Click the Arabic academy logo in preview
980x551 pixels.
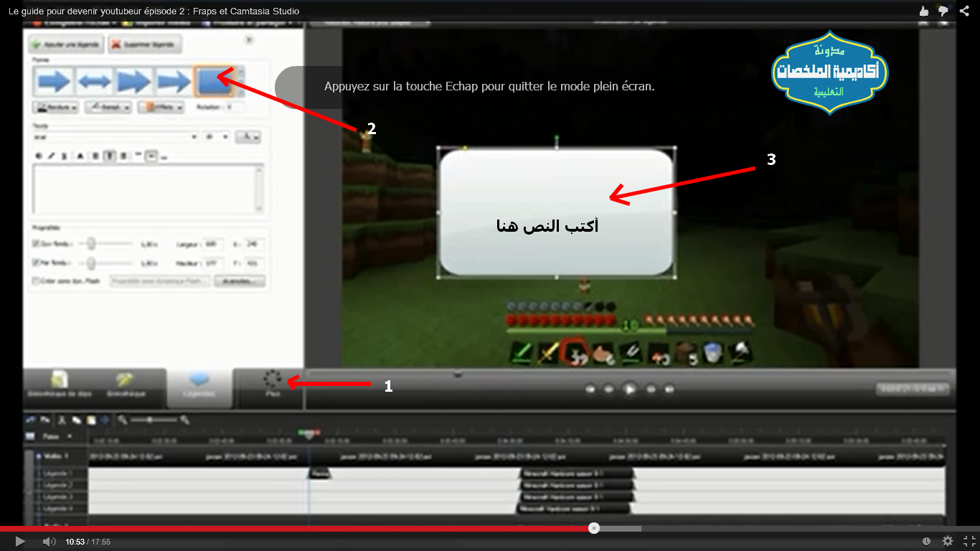(829, 72)
